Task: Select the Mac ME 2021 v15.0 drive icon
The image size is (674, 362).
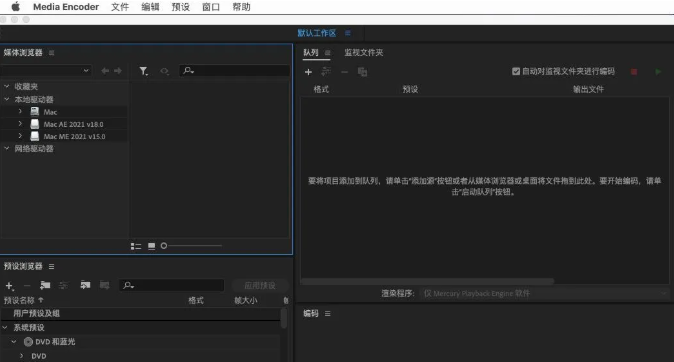Action: pyautogui.click(x=35, y=136)
